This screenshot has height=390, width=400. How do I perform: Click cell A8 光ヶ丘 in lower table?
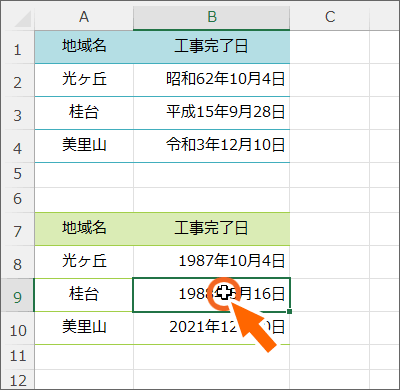(84, 262)
